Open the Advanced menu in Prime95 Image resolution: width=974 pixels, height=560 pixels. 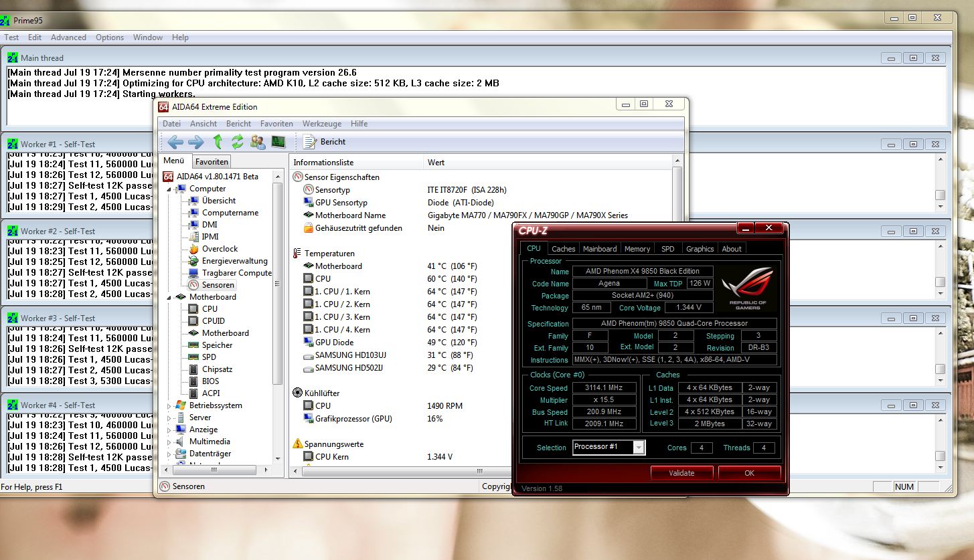pyautogui.click(x=68, y=37)
